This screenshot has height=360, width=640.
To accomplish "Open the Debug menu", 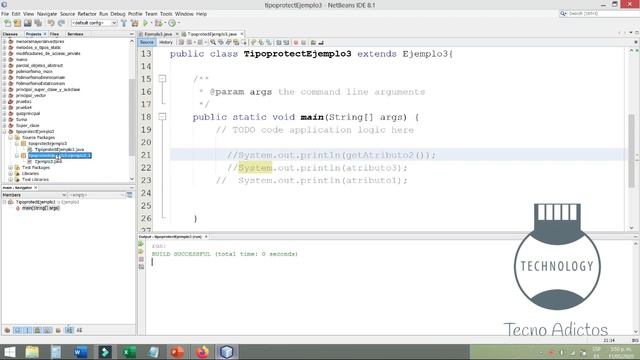I will pos(118,14).
